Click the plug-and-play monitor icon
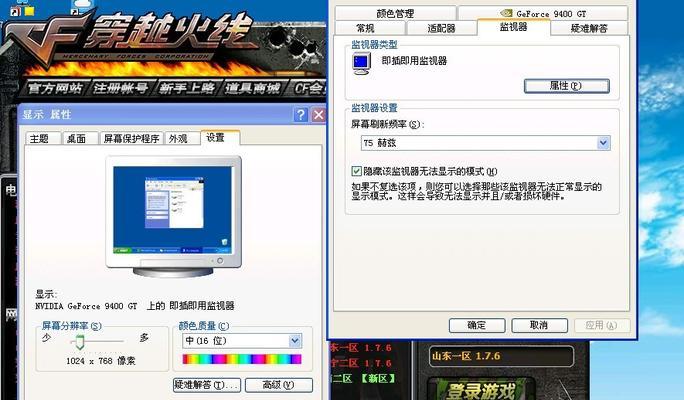Image resolution: width=684 pixels, height=400 pixels. [x=361, y=64]
